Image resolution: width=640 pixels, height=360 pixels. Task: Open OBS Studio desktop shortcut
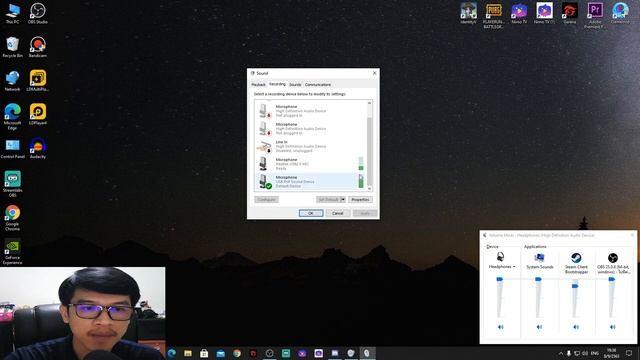(x=38, y=13)
